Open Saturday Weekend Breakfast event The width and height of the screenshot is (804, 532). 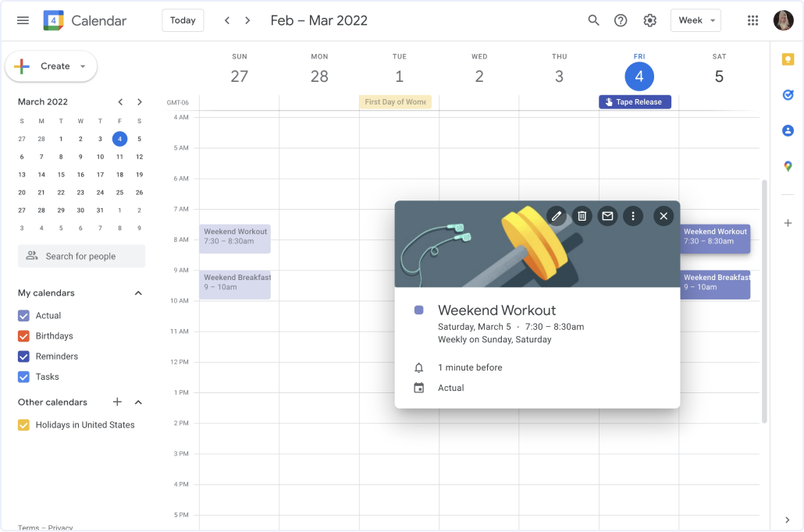click(715, 285)
